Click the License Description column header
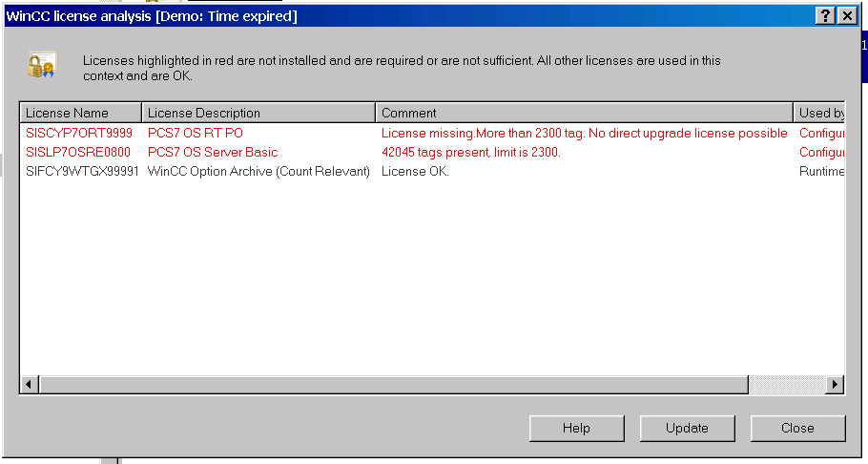 (x=258, y=113)
